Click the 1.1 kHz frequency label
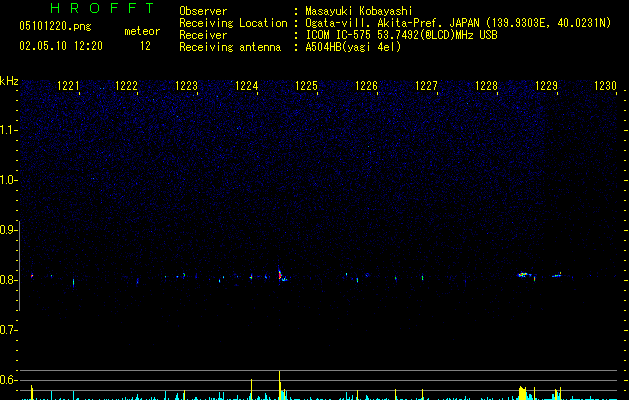 click(x=8, y=130)
